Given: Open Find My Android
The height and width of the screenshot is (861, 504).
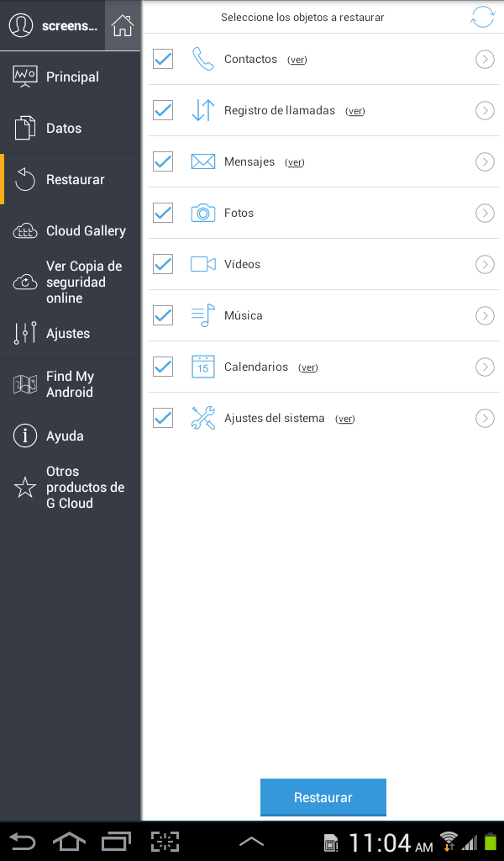Looking at the screenshot, I should (71, 384).
